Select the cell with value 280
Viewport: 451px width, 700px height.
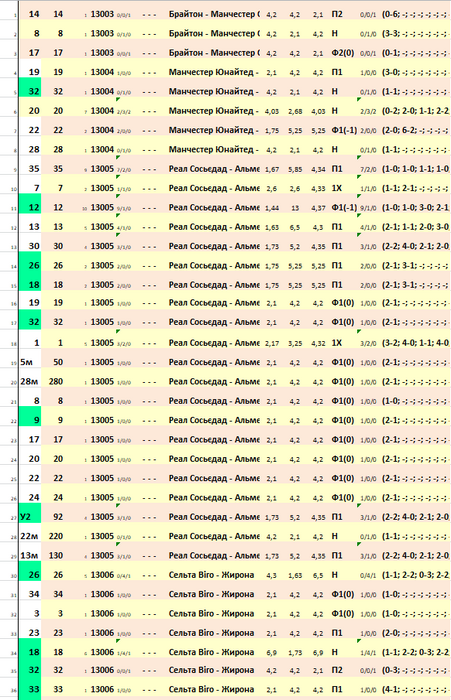point(56,381)
